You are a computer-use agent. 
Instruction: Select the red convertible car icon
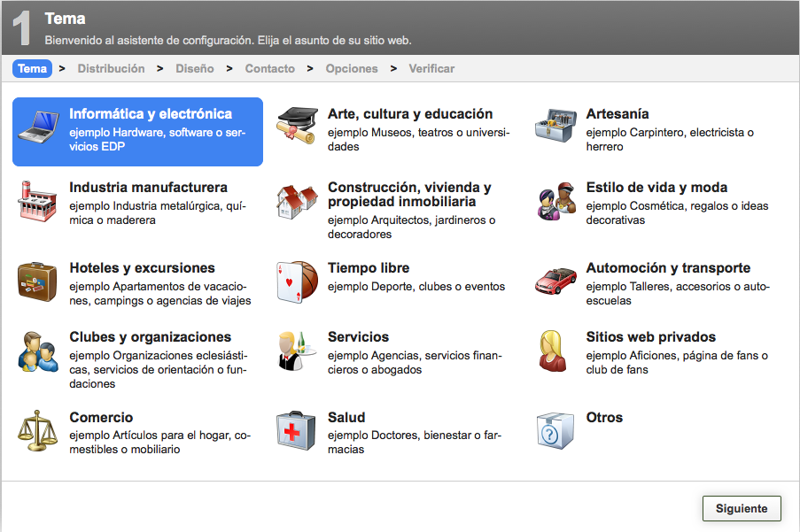coord(555,281)
